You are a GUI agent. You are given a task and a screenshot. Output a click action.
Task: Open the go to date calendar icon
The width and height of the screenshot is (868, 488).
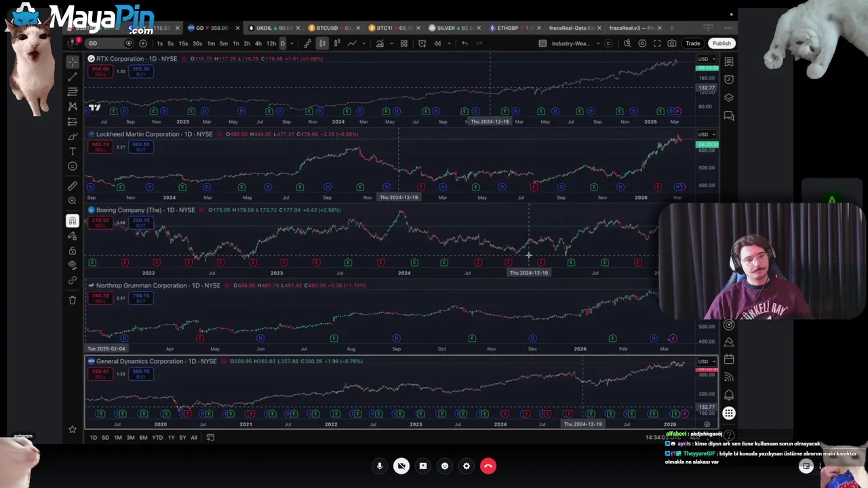(210, 438)
